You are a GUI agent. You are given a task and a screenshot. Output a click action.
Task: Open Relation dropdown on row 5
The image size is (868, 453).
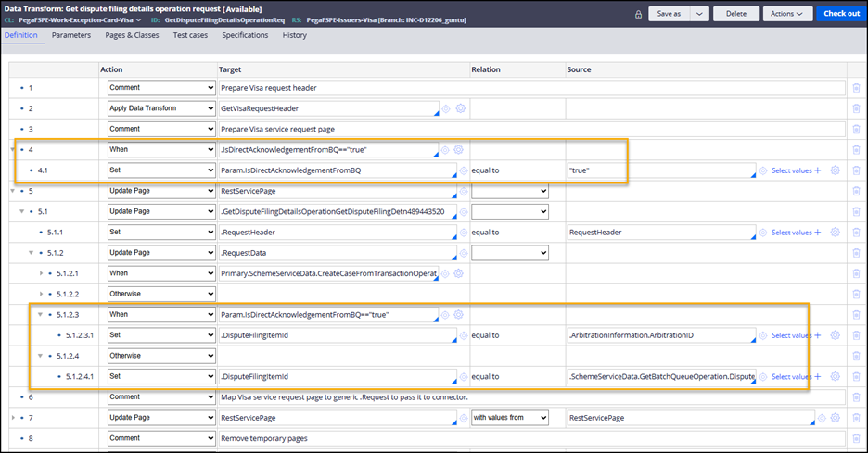tap(510, 191)
